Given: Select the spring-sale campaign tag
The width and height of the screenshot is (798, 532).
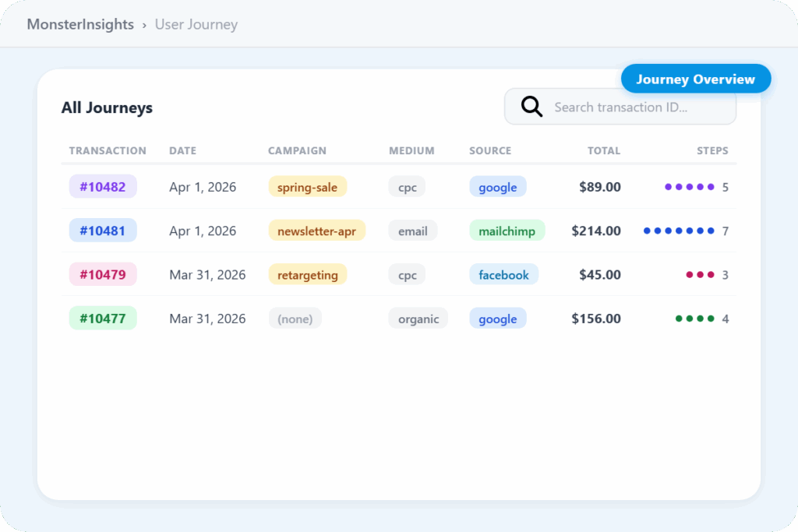Looking at the screenshot, I should tap(307, 187).
